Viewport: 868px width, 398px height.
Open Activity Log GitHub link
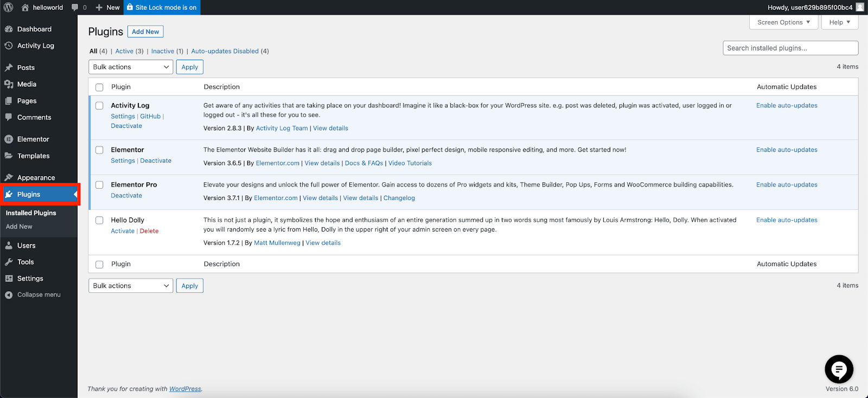point(150,117)
